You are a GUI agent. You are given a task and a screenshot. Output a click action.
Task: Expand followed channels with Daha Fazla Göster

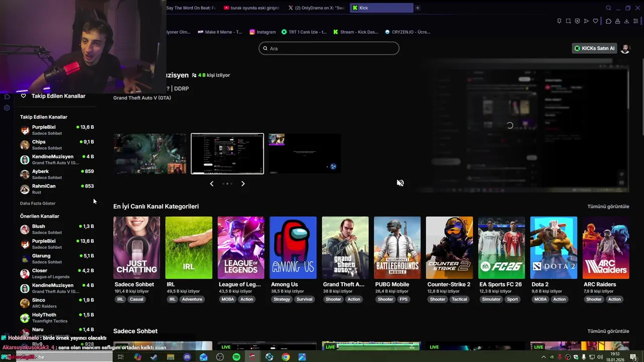(x=38, y=204)
